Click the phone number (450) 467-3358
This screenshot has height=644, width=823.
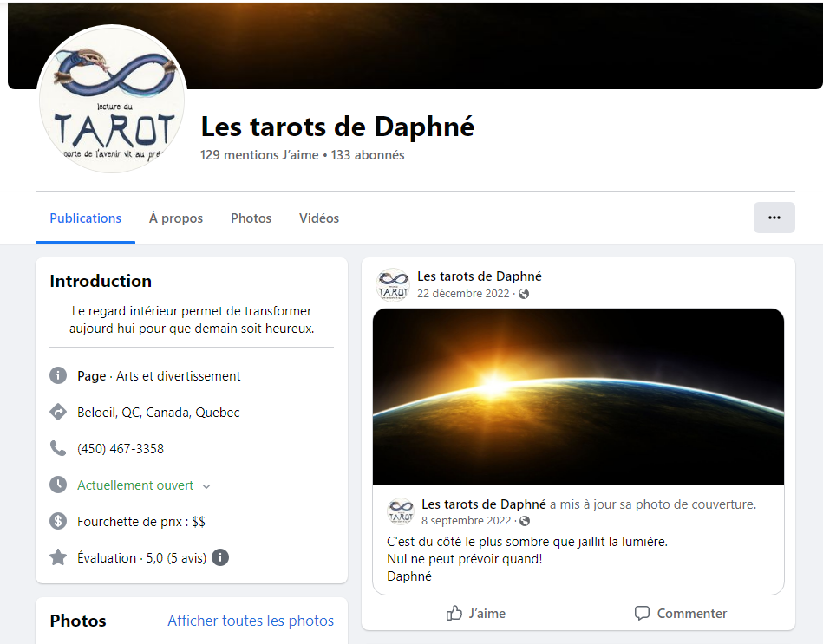click(121, 449)
